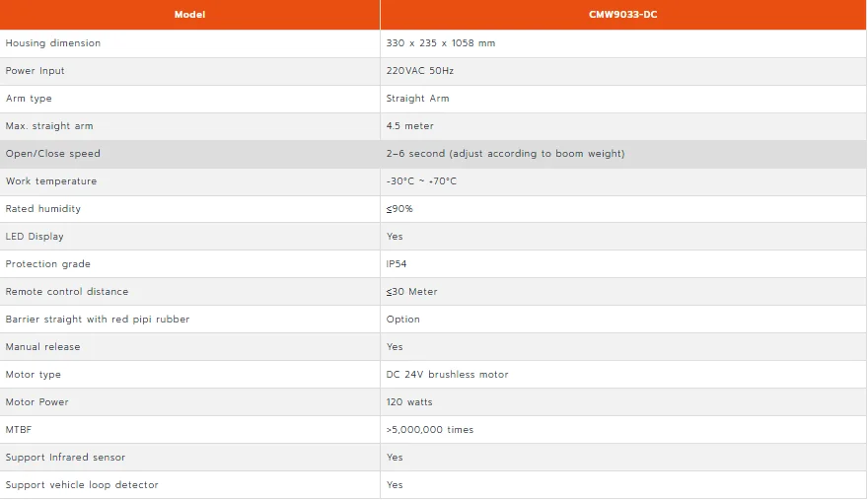
Task: Select Support vehicle loop detector label
Action: coord(82,485)
